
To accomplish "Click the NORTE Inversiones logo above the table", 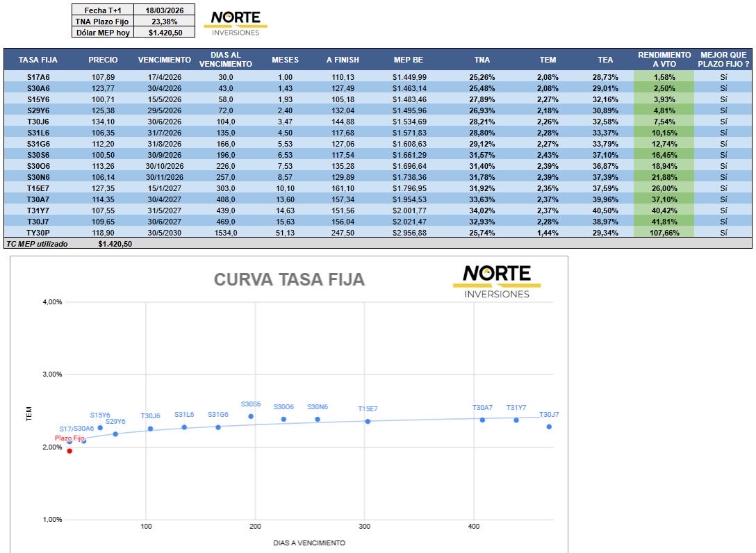I will click(236, 23).
